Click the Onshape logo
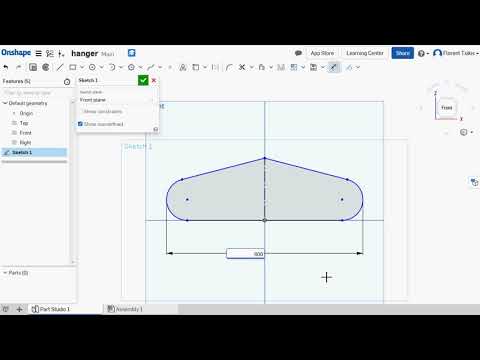The width and height of the screenshot is (480, 360). pos(16,53)
